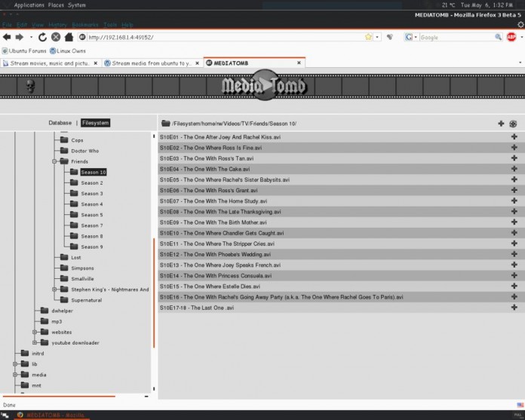Add the whole Season 10 folder via header plus

click(501, 124)
